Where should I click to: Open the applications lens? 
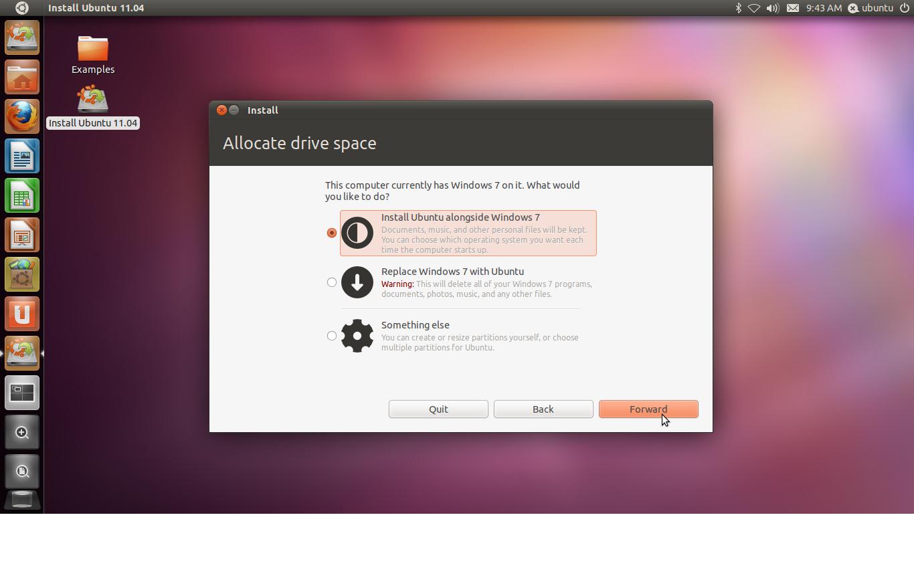(22, 432)
